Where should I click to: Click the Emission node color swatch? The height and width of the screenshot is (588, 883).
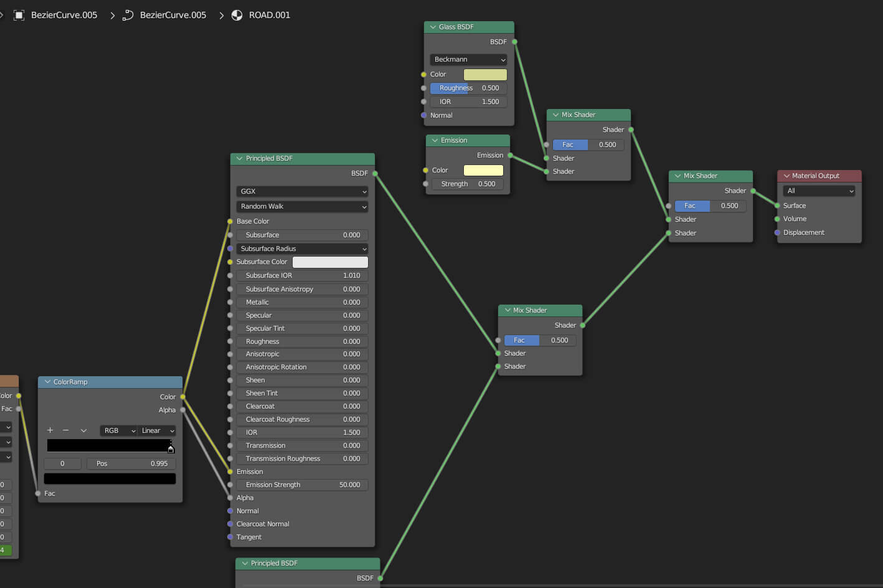pyautogui.click(x=483, y=171)
